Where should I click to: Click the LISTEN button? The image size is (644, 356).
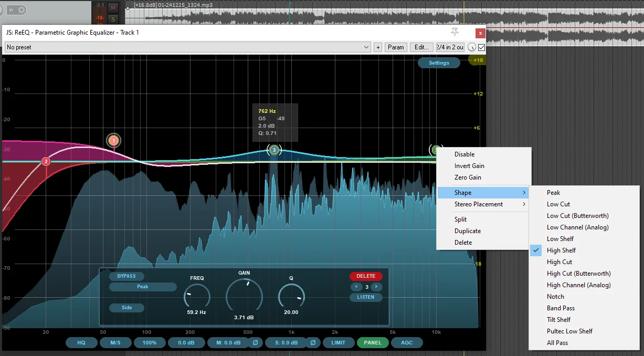366,297
